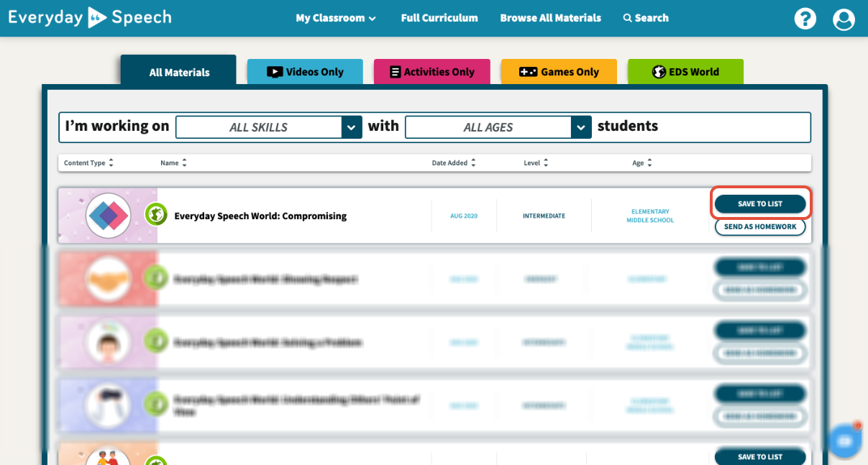Open the help question mark icon
868x465 pixels.
coord(805,19)
